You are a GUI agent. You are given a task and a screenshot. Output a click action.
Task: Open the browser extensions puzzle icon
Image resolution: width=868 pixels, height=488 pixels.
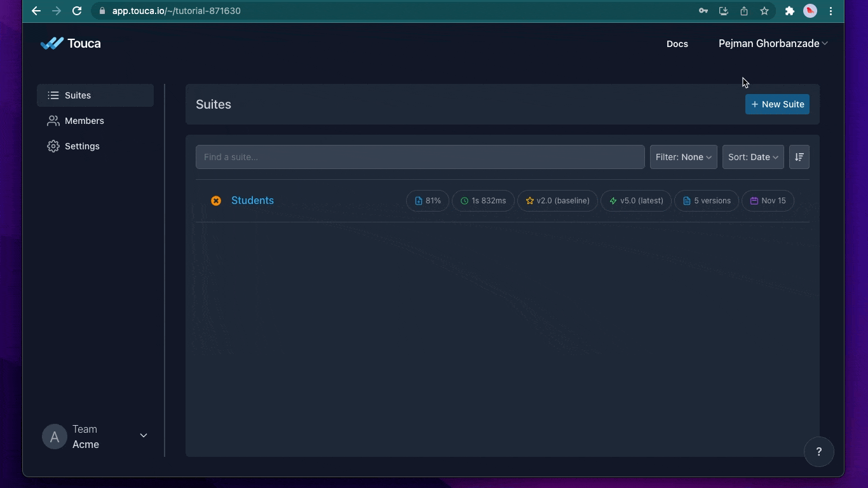tap(790, 11)
